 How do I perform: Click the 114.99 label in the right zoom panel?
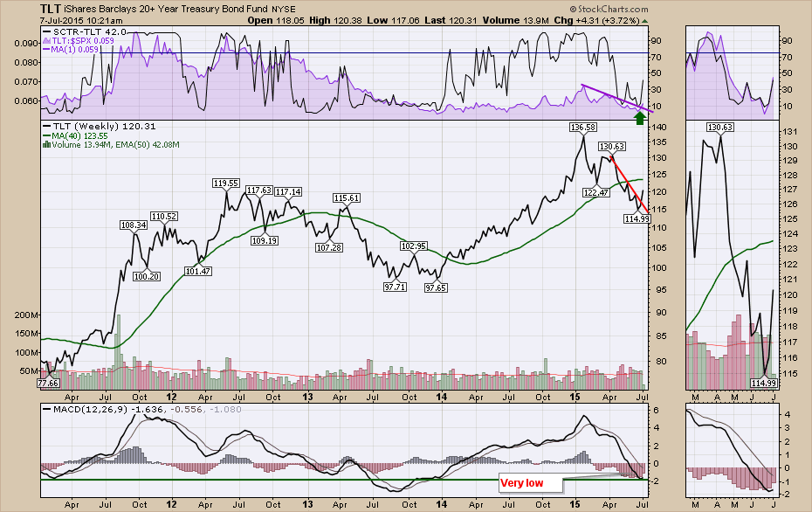(x=764, y=383)
